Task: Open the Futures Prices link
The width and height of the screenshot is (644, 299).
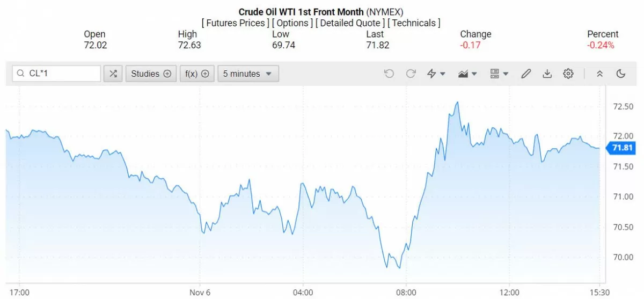Action: pyautogui.click(x=236, y=23)
